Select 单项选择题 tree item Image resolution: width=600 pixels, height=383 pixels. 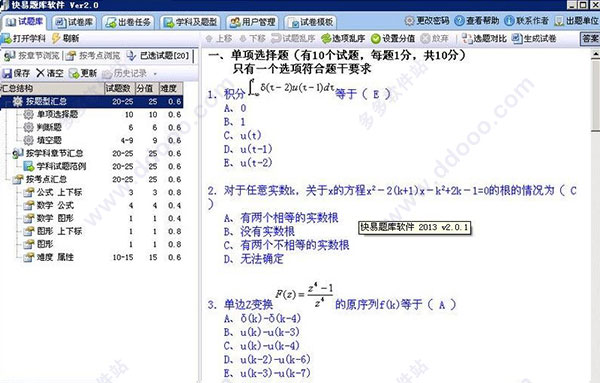57,114
